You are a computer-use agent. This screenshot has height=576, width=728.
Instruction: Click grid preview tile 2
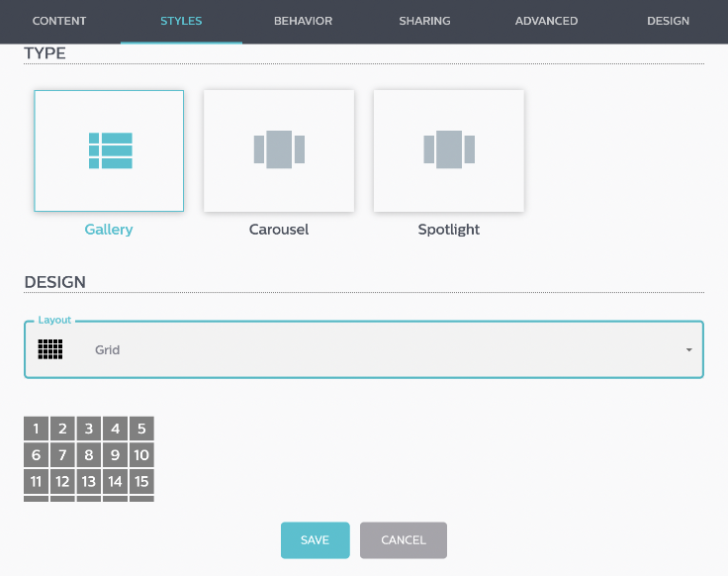point(62,429)
